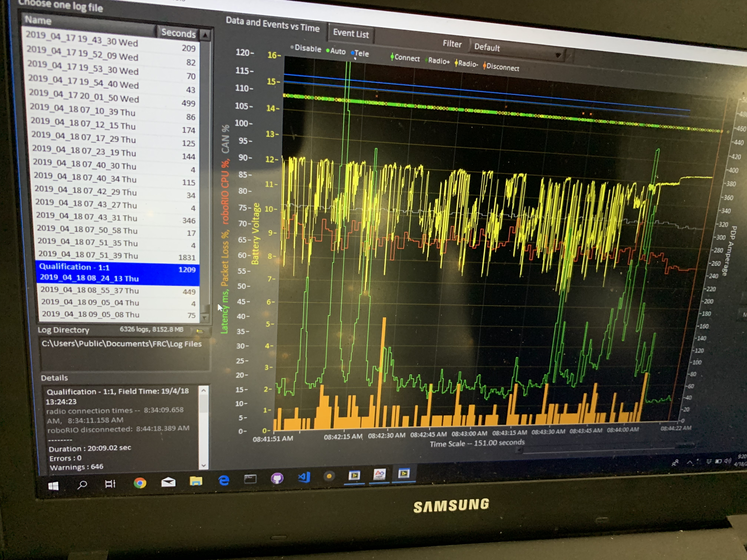The image size is (747, 560).
Task: Toggle the Packet Loss % plot label
Action: click(x=225, y=259)
